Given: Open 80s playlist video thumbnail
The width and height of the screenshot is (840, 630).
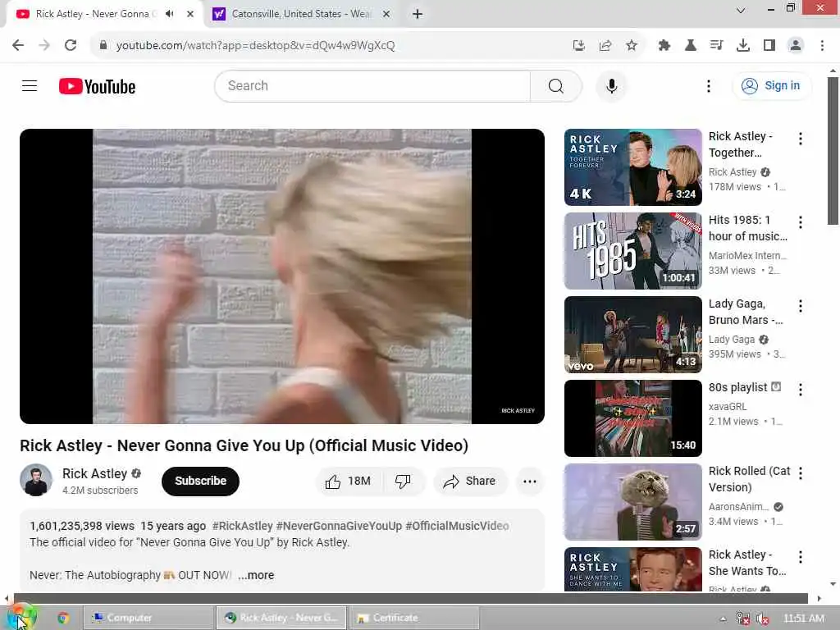Looking at the screenshot, I should (x=632, y=418).
